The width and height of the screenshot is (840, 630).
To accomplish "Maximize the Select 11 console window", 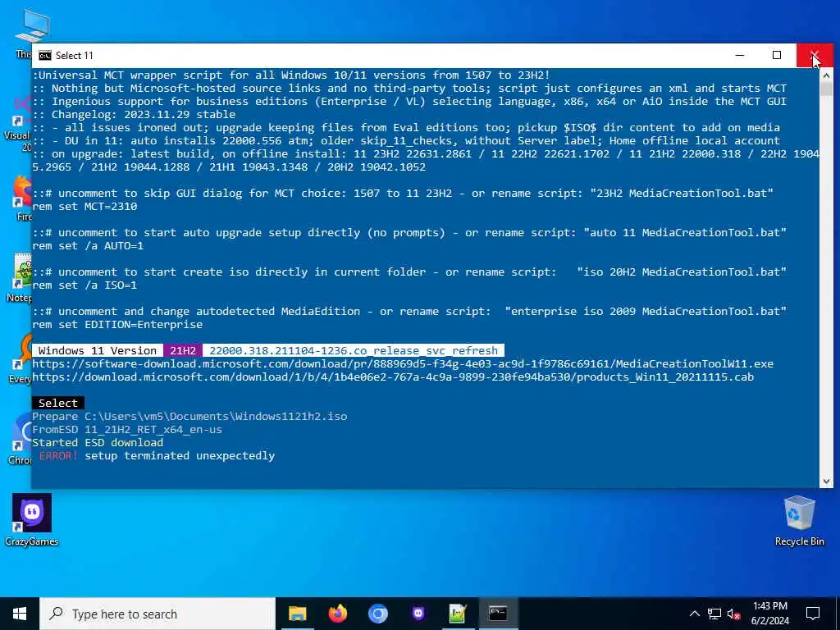I will (777, 55).
